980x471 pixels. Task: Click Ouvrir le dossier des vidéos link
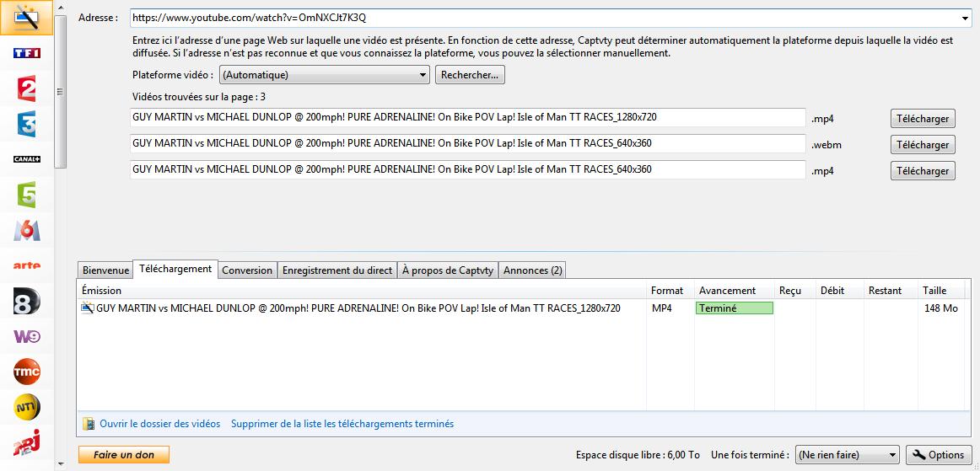(160, 424)
